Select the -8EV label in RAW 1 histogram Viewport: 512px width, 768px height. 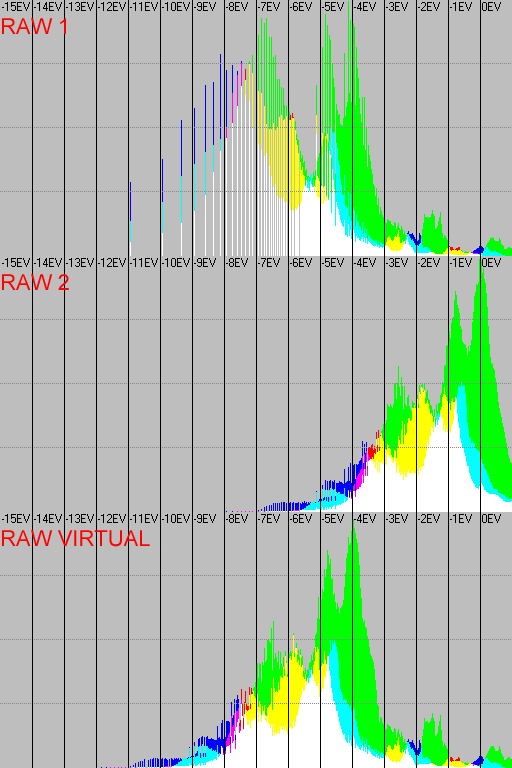(237, 7)
